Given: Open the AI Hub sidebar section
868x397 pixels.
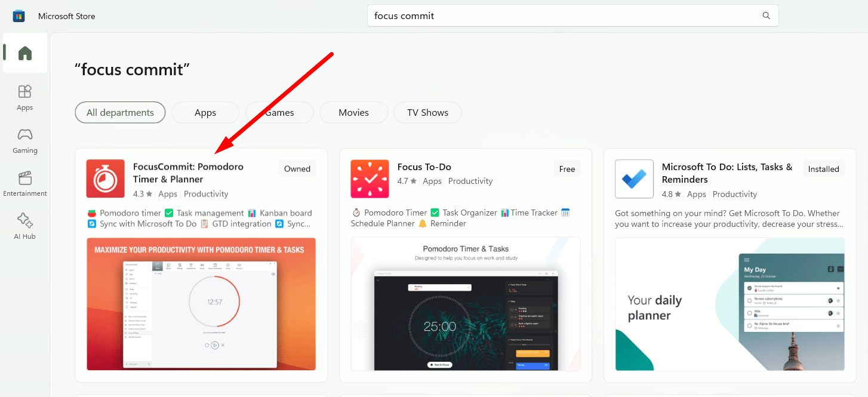Looking at the screenshot, I should 25,227.
